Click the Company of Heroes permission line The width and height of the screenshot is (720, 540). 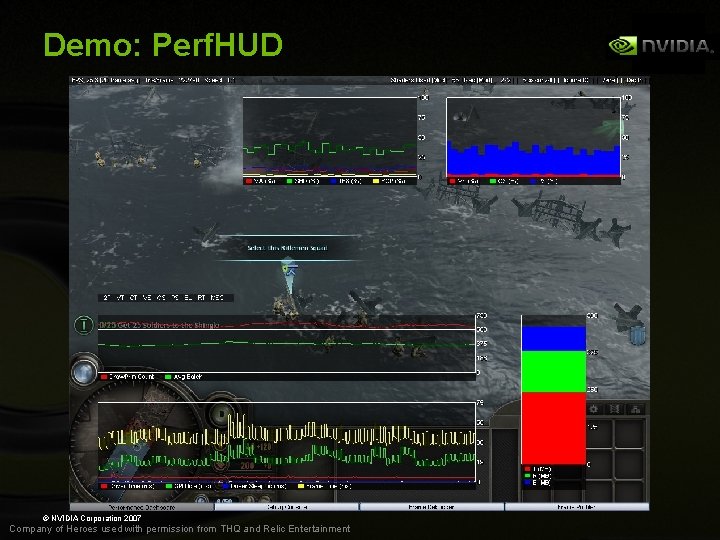coord(180,529)
